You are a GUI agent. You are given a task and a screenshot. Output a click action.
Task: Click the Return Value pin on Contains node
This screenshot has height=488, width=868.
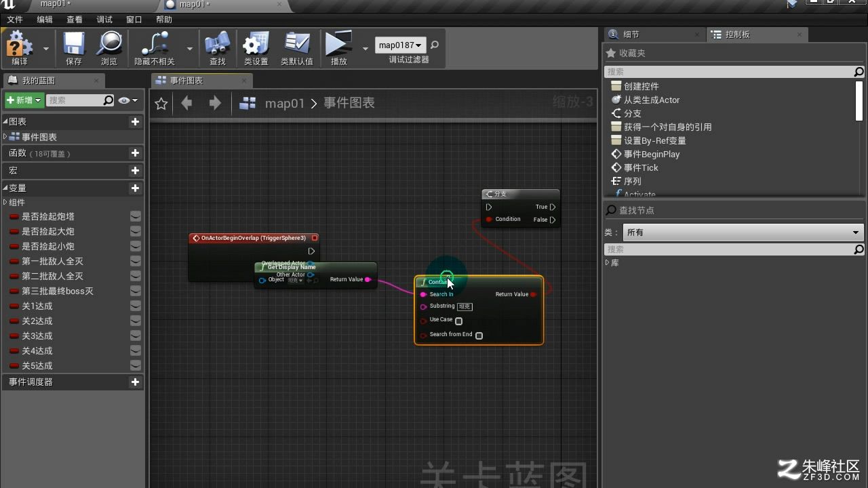click(x=534, y=295)
